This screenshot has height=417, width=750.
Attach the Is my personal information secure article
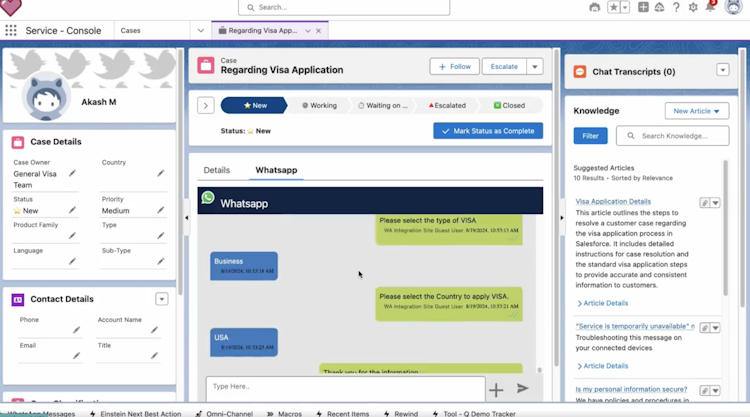click(705, 391)
